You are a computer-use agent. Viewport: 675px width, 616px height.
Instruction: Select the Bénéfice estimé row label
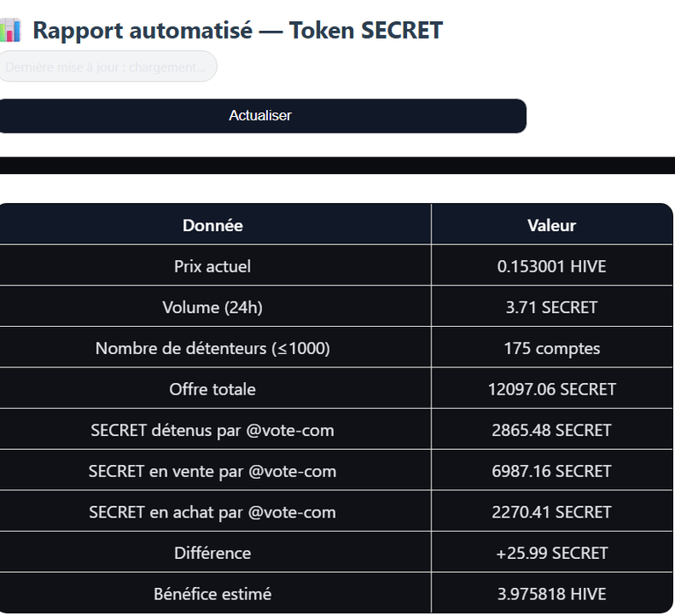click(x=213, y=594)
